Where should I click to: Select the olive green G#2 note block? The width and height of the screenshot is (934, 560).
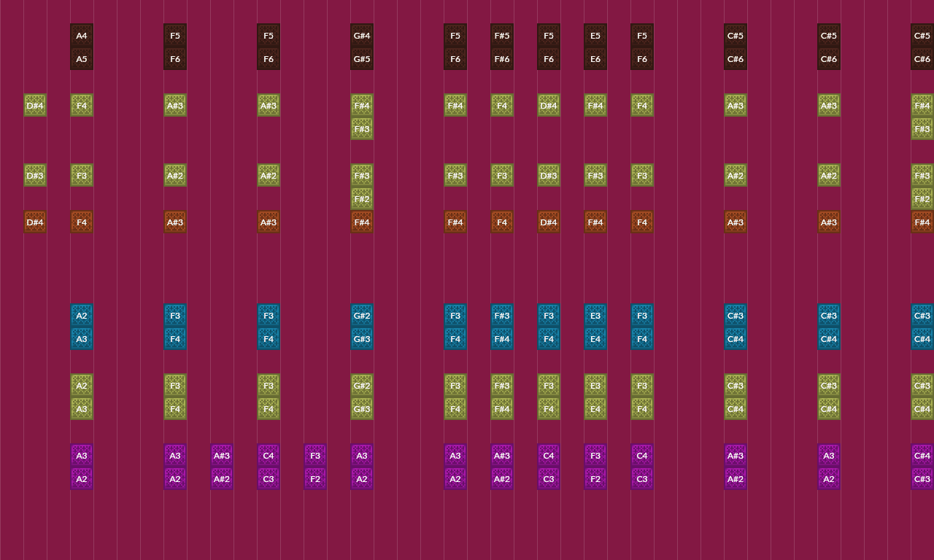[362, 386]
